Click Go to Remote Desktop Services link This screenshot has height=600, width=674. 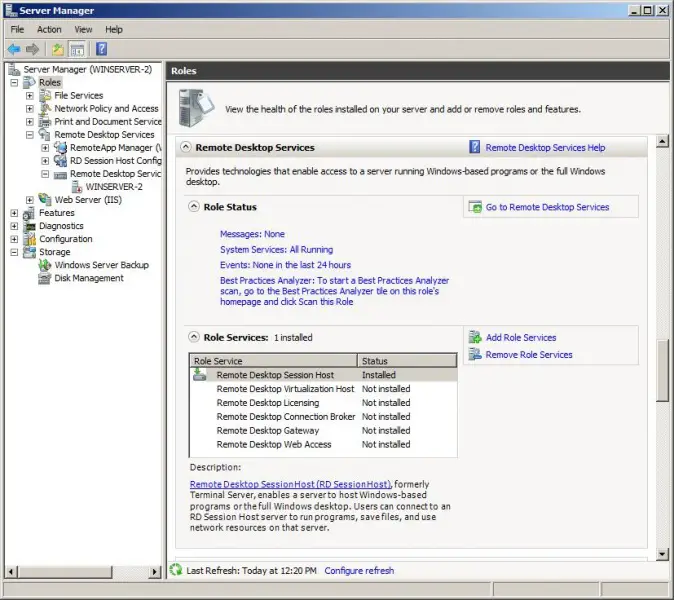[547, 207]
